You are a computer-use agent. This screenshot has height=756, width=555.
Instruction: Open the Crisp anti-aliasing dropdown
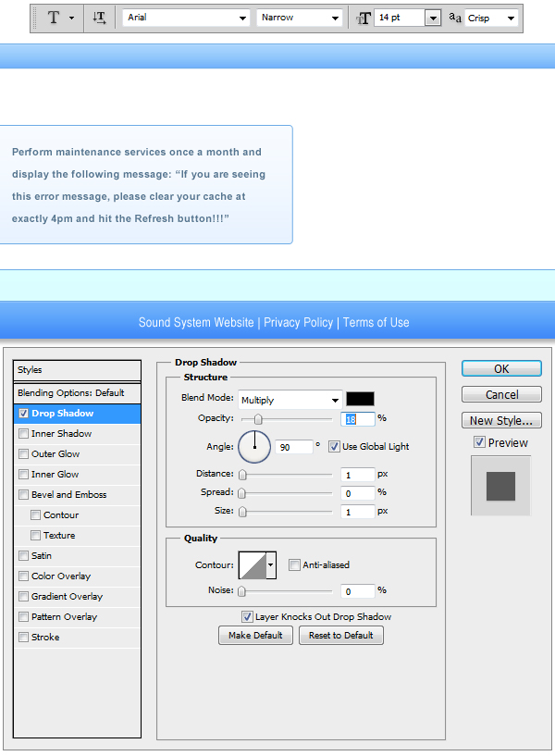491,18
